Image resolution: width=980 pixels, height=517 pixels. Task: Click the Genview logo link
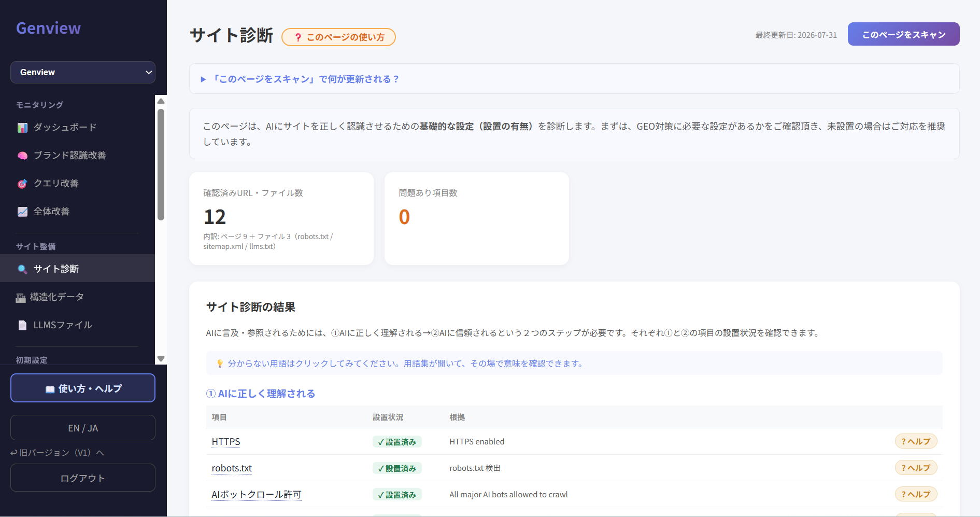tap(48, 28)
